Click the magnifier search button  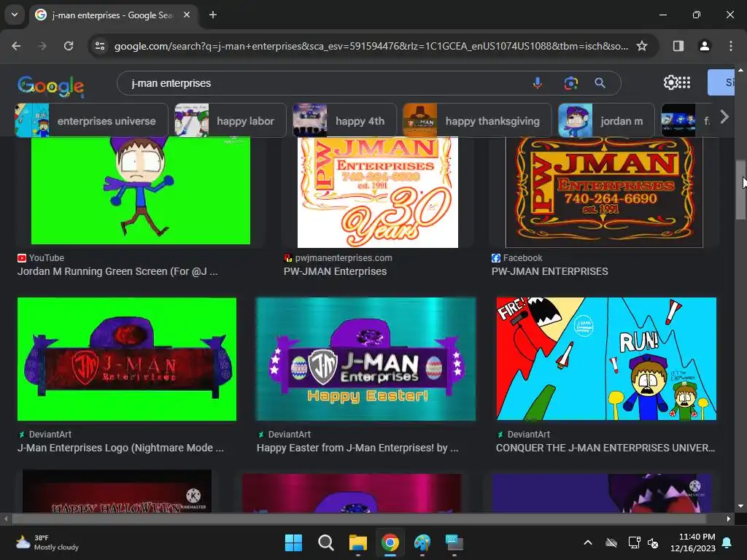tap(600, 83)
